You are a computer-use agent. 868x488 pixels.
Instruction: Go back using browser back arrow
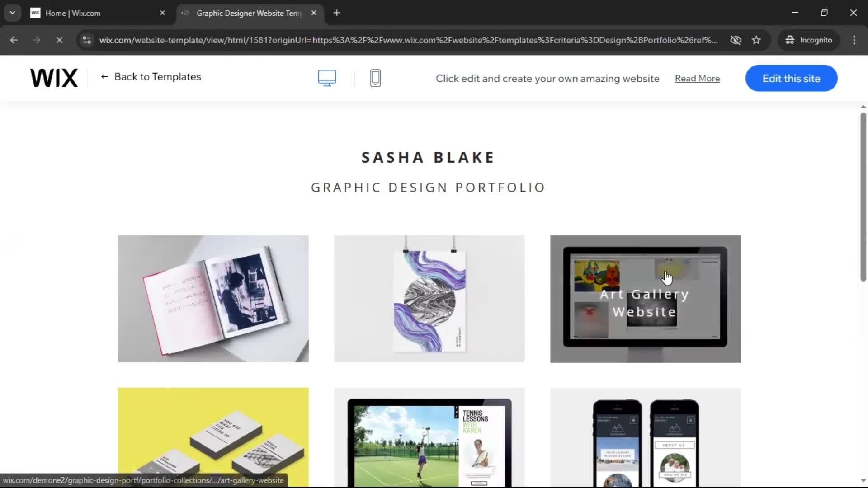coord(14,40)
